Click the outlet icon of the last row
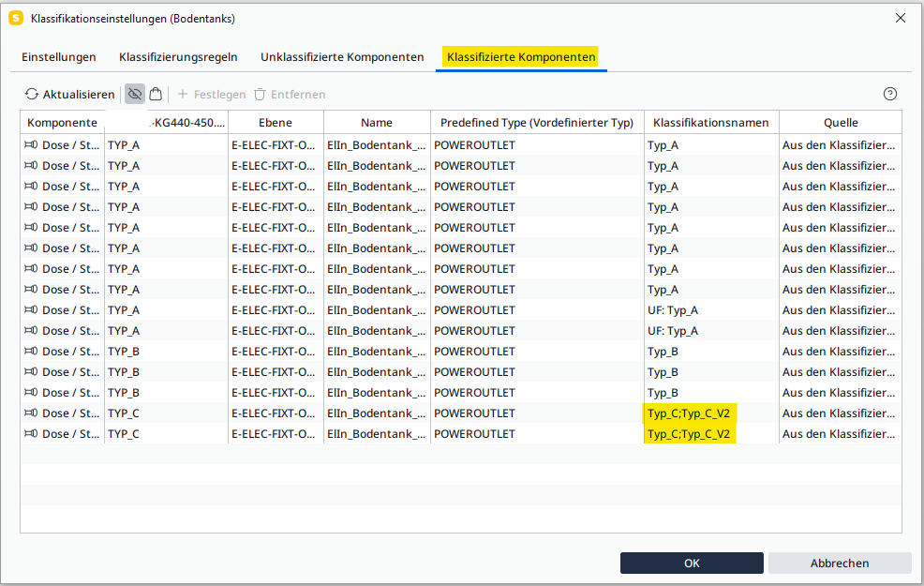Screen dimensions: 924x586 click(x=31, y=434)
